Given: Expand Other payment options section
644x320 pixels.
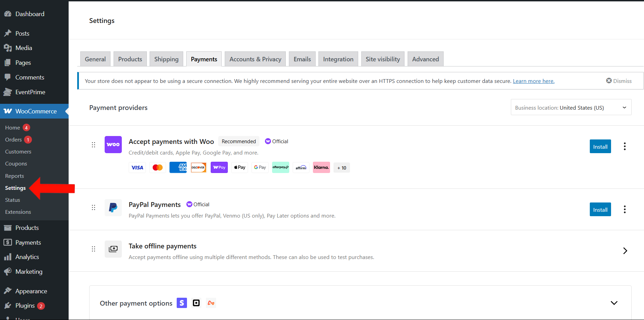Looking at the screenshot, I should click(x=614, y=303).
